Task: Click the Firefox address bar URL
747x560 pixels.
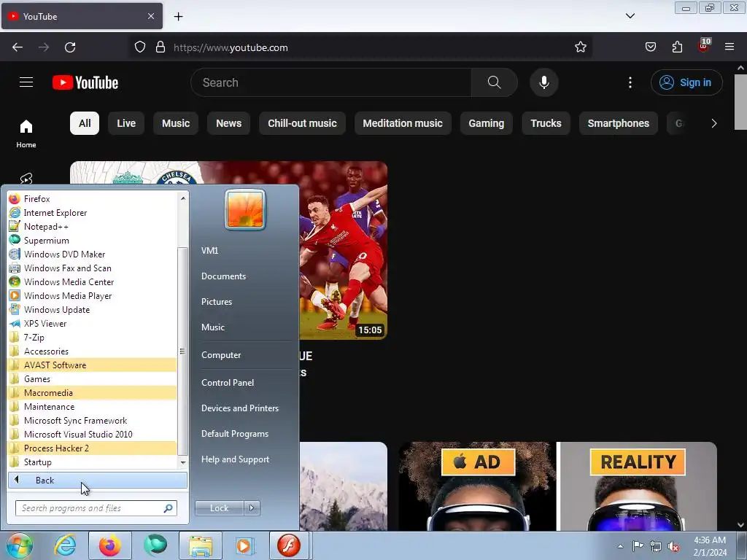Action: click(x=231, y=47)
